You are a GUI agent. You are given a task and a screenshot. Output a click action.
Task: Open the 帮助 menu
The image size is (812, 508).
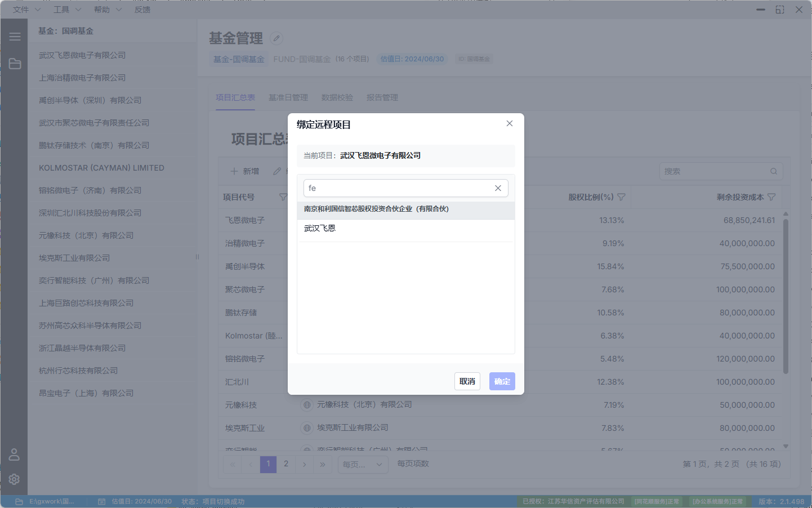[x=108, y=10]
